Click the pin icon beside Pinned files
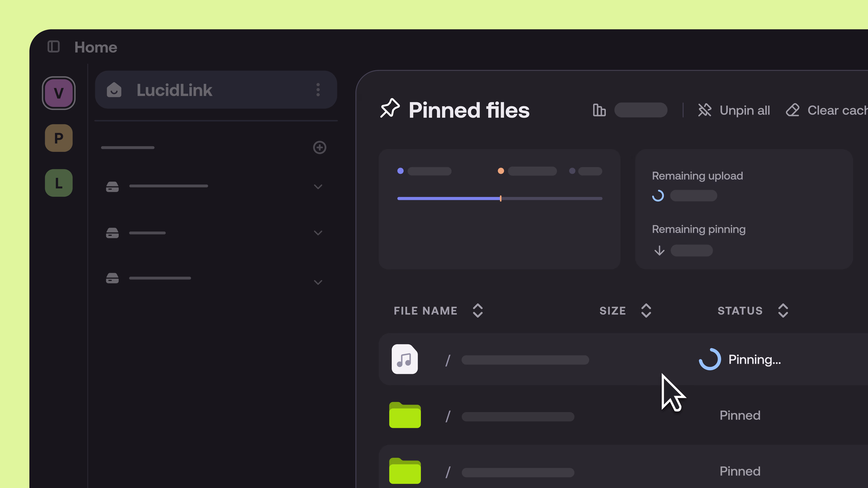 tap(390, 108)
